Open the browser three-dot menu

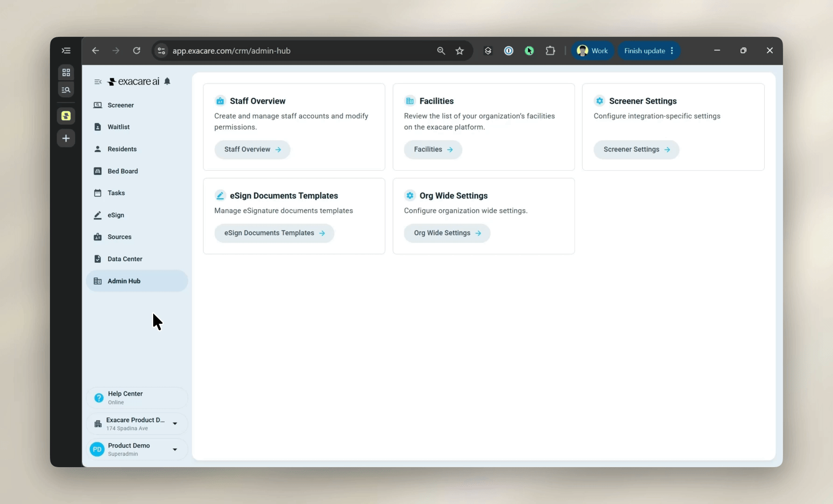(672, 50)
